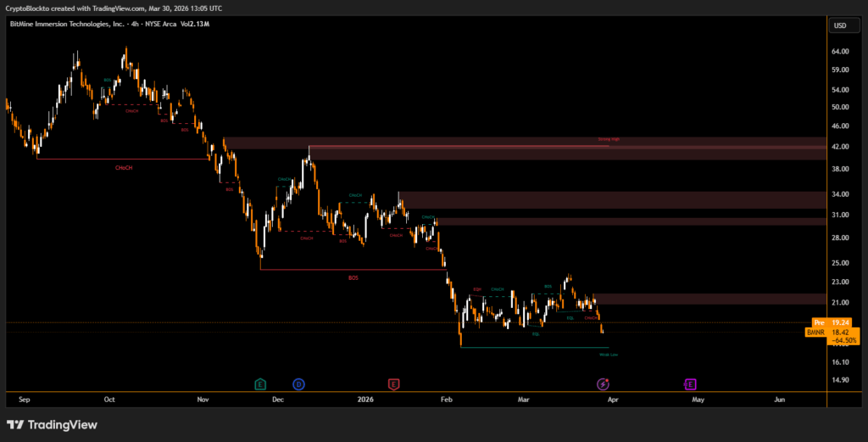Click the blue dividend D icon
This screenshot has height=442, width=868.
[x=298, y=384]
